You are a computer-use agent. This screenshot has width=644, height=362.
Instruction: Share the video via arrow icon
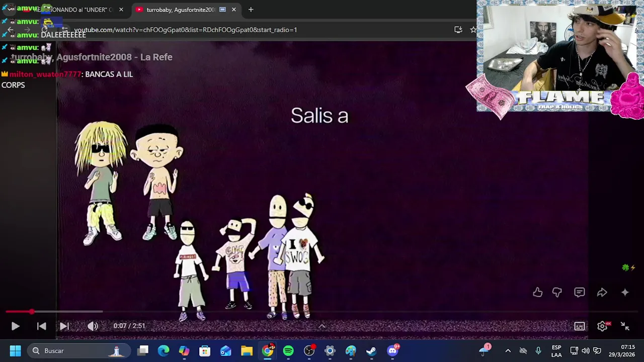click(x=602, y=292)
